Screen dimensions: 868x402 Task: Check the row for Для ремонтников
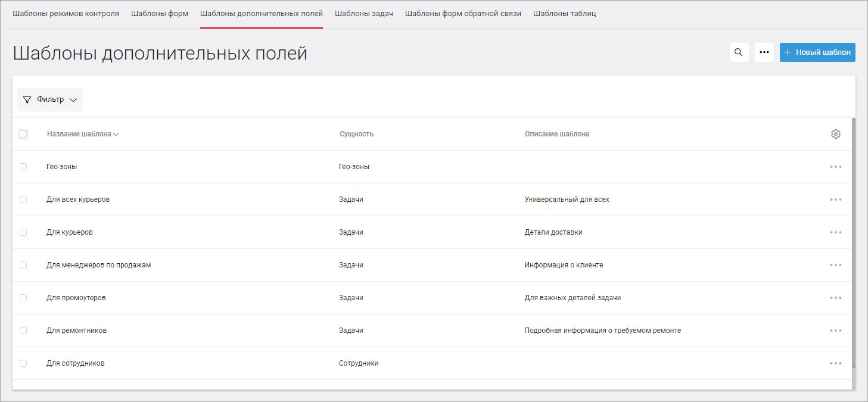pos(23,330)
